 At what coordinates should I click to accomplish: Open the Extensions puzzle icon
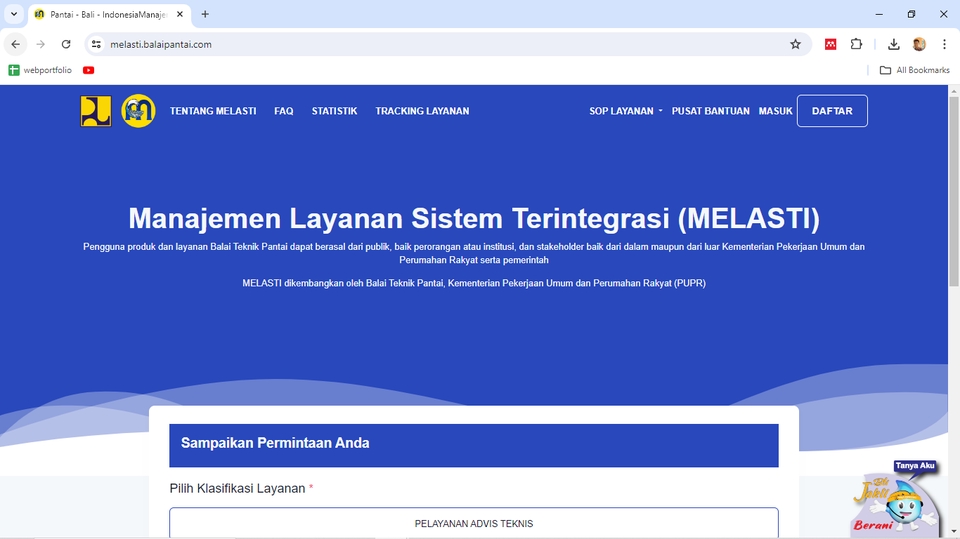point(856,44)
